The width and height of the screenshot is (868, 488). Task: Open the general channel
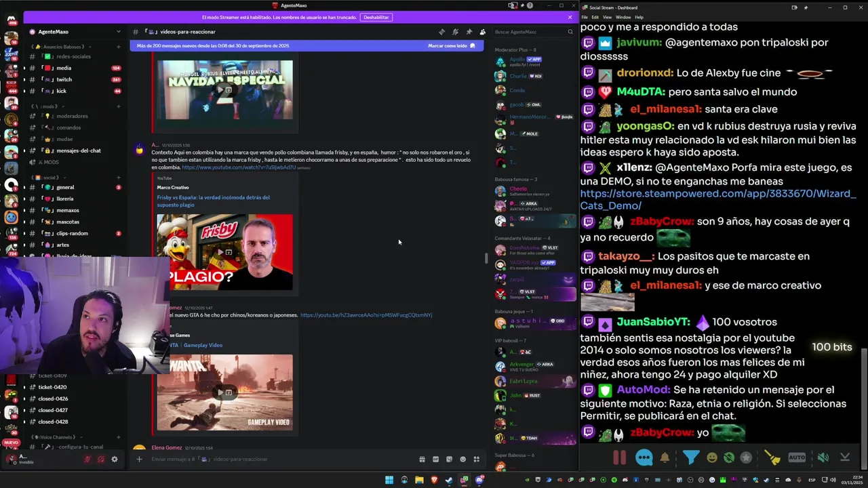75,187
